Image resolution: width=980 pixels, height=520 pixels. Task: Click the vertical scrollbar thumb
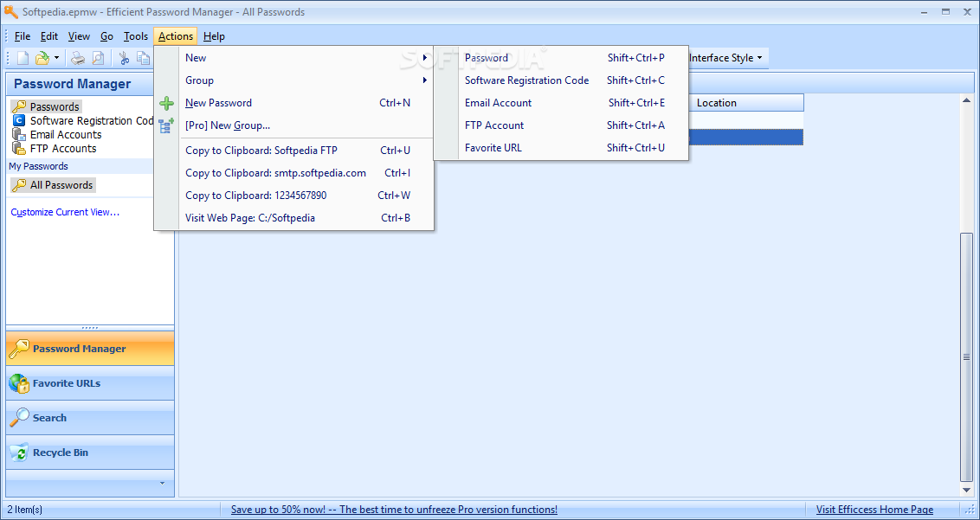967,356
